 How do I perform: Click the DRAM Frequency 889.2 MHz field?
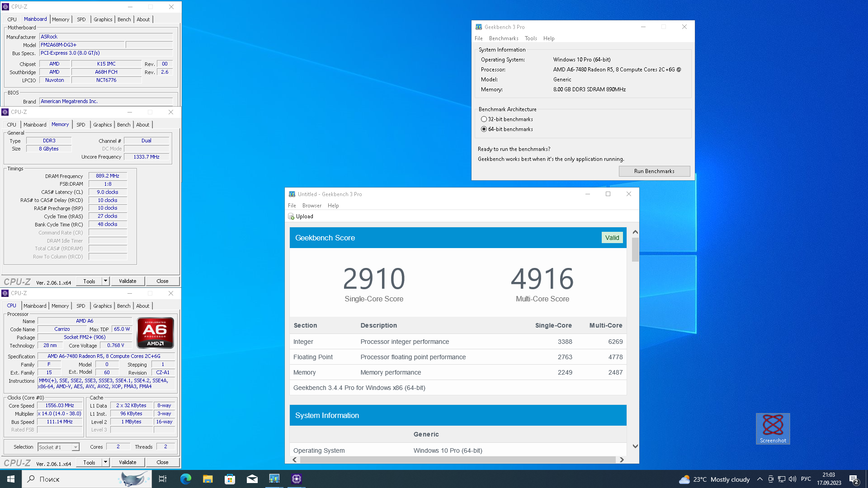click(108, 176)
